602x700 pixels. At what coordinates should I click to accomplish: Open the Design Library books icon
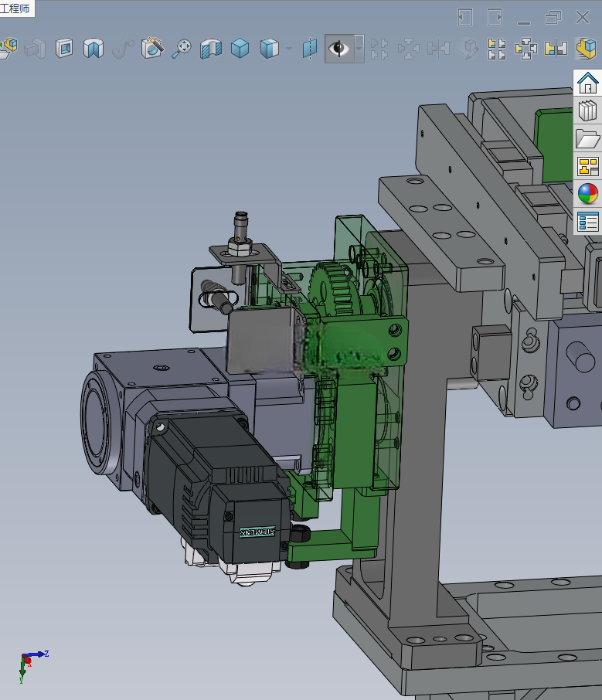click(x=588, y=110)
